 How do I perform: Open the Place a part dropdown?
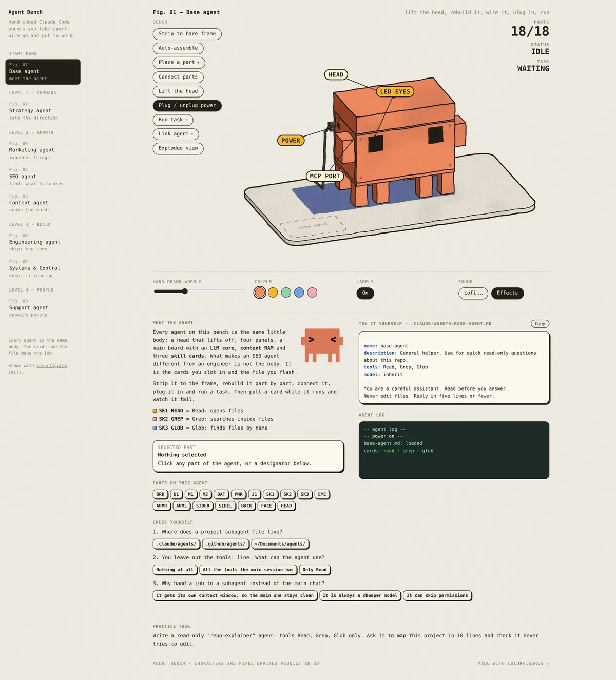pyautogui.click(x=179, y=63)
